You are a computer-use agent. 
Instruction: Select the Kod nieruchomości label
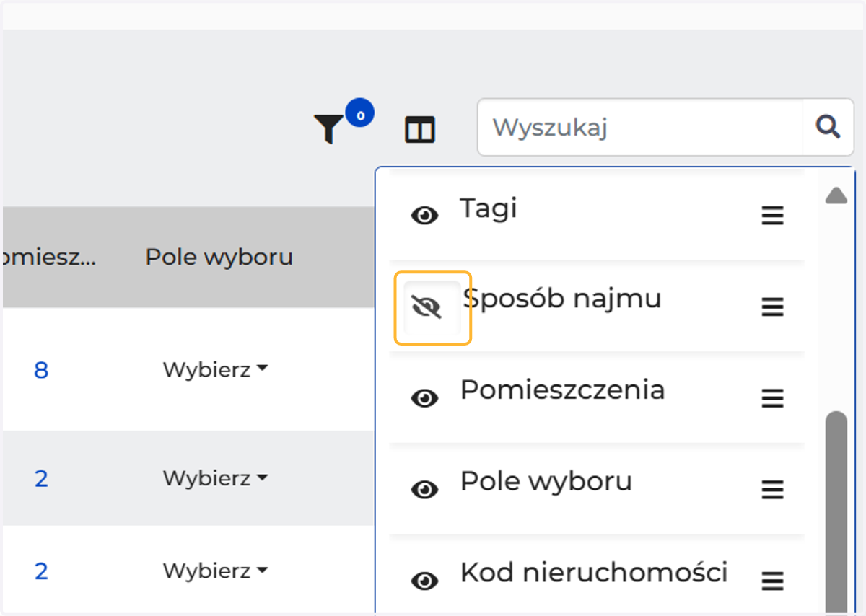coord(594,573)
